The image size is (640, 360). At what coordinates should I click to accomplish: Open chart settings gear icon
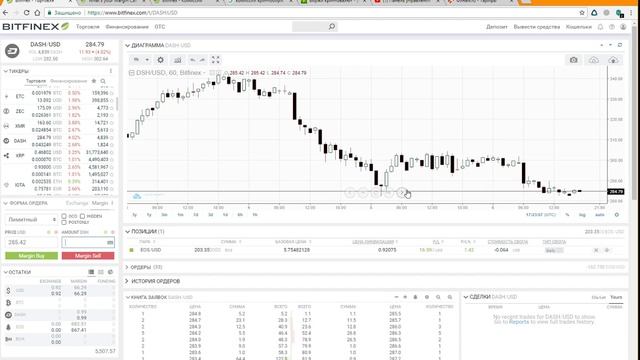click(x=160, y=60)
